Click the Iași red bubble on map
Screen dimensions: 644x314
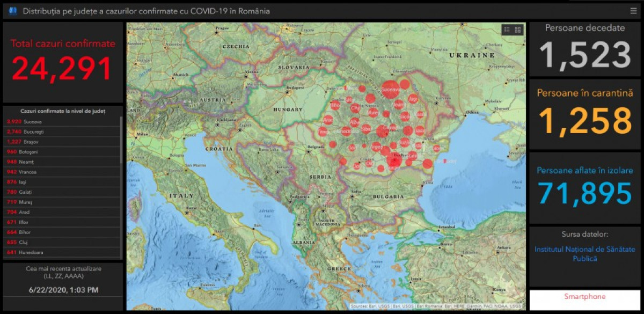(x=413, y=99)
